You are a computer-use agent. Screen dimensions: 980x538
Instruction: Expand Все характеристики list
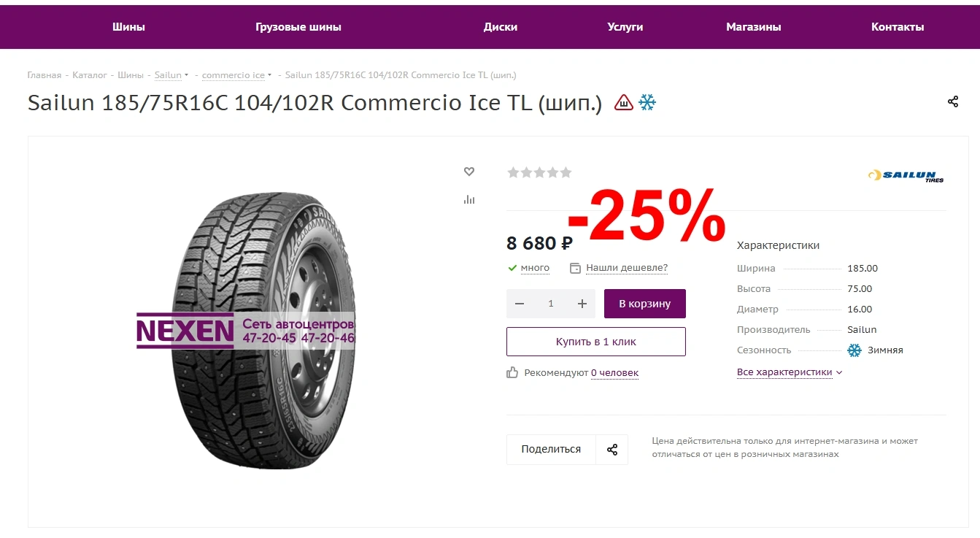coord(790,372)
